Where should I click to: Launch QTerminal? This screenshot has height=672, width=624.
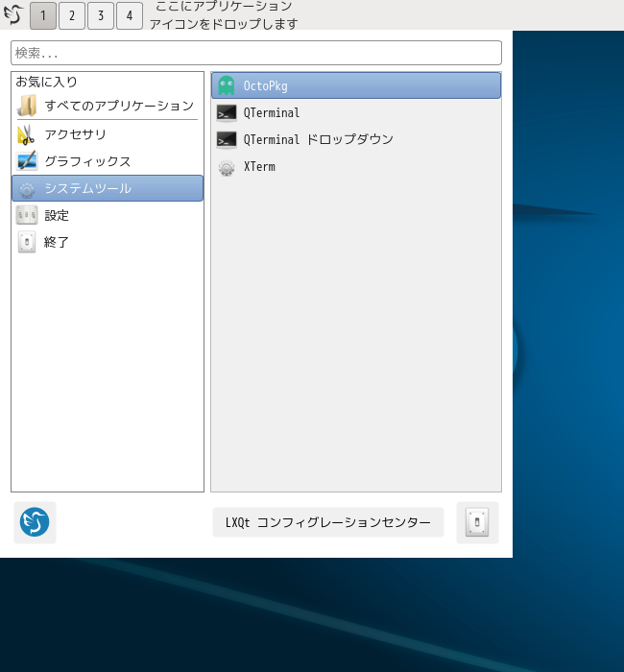[x=356, y=112]
